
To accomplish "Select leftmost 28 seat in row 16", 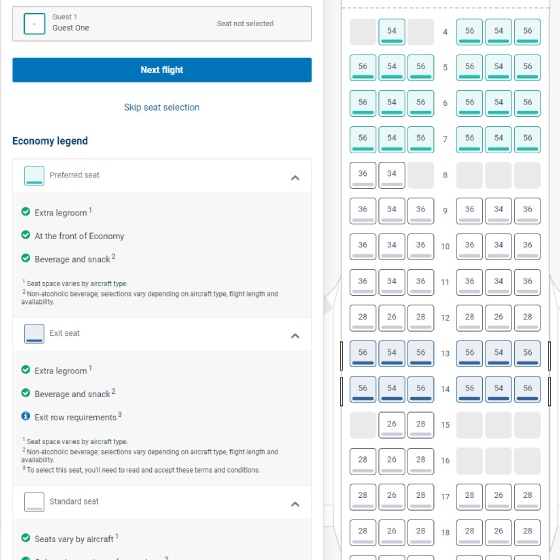I will tap(363, 461).
